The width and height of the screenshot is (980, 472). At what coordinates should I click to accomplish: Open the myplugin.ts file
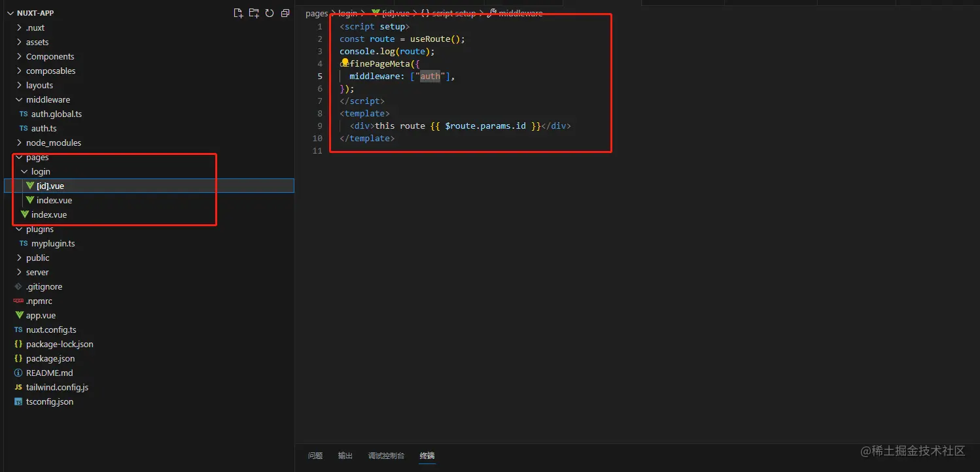[x=53, y=243]
